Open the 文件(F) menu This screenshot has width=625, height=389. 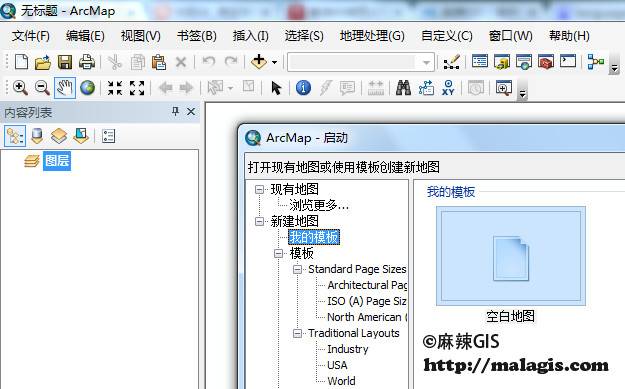click(31, 36)
